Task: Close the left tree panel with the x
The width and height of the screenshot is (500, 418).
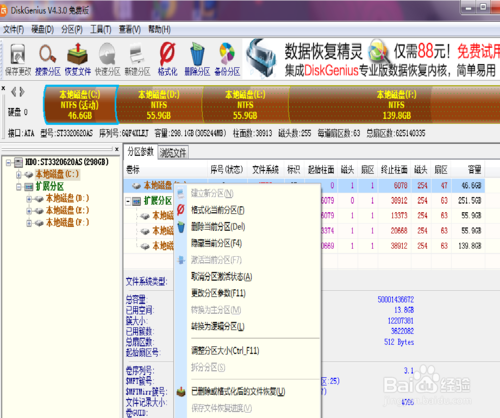Action: click(x=117, y=149)
